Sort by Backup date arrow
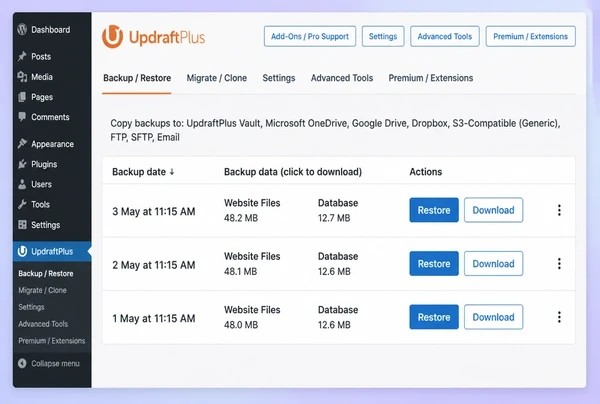This screenshot has width=600, height=404. [x=172, y=172]
